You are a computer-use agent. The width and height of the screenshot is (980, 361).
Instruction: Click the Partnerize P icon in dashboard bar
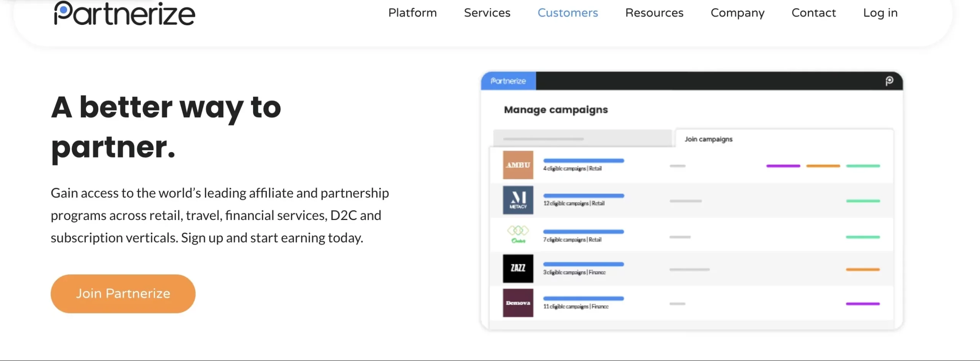tap(889, 81)
